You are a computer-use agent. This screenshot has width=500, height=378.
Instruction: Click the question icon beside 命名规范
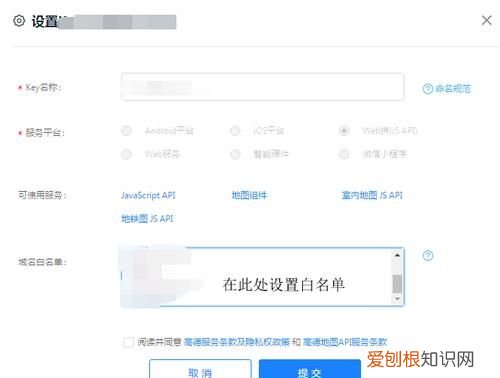pos(428,89)
